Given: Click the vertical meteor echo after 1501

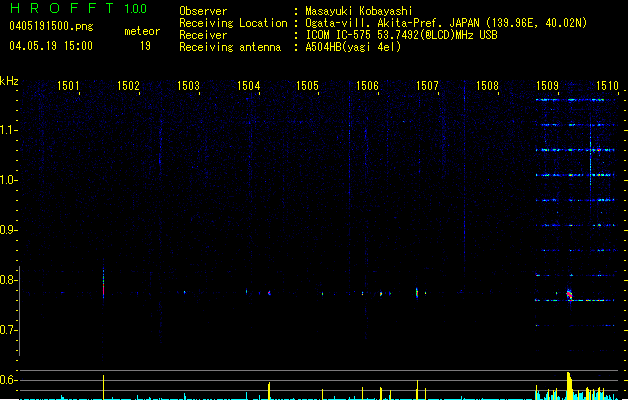Looking at the screenshot, I should pos(103,284).
